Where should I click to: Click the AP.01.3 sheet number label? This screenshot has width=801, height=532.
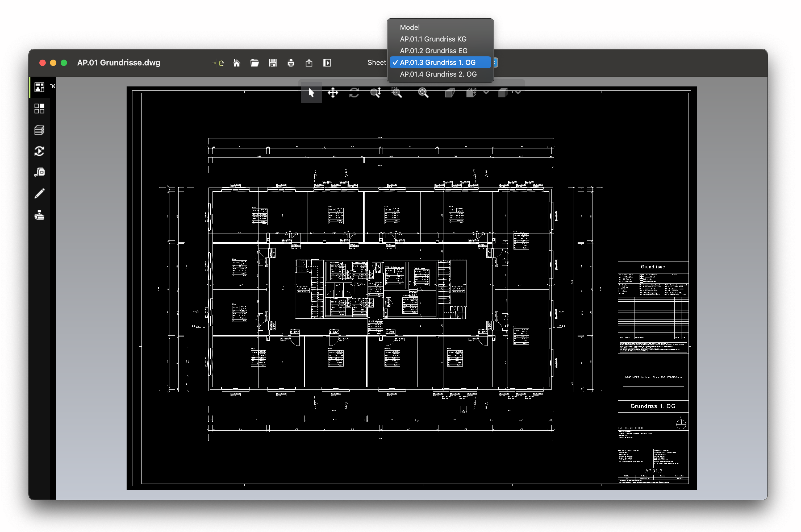[x=653, y=471]
